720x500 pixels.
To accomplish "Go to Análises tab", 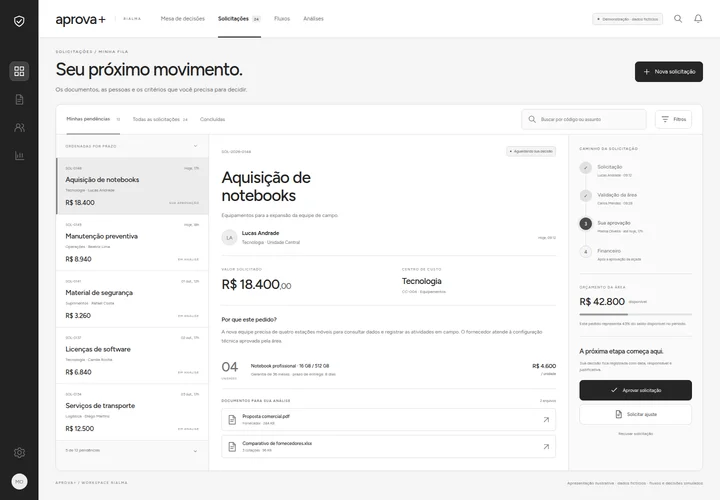I will (x=313, y=19).
